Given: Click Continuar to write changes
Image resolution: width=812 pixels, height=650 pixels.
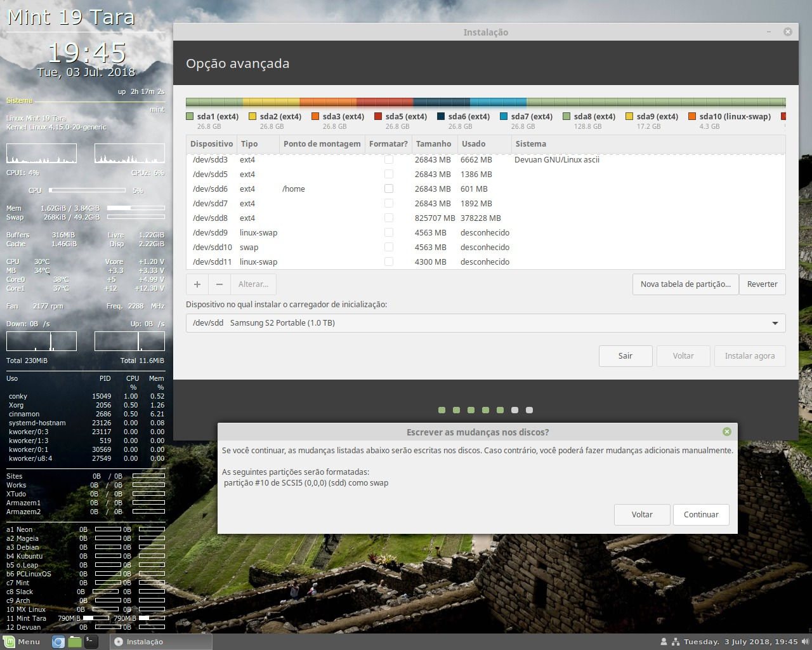Looking at the screenshot, I should point(701,515).
